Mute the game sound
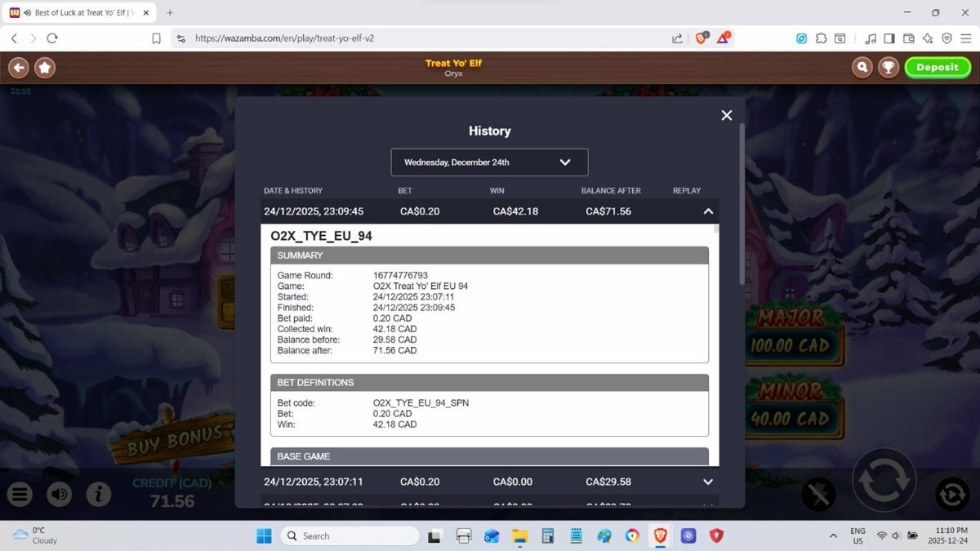980x551 pixels. (59, 494)
